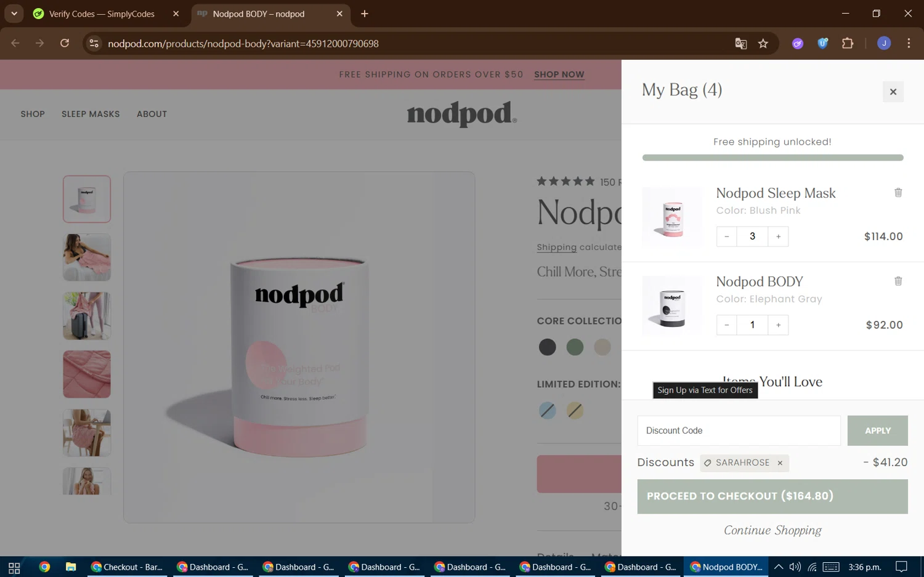The width and height of the screenshot is (924, 577).
Task: Click the SHOP NOW banner link
Action: (x=559, y=75)
